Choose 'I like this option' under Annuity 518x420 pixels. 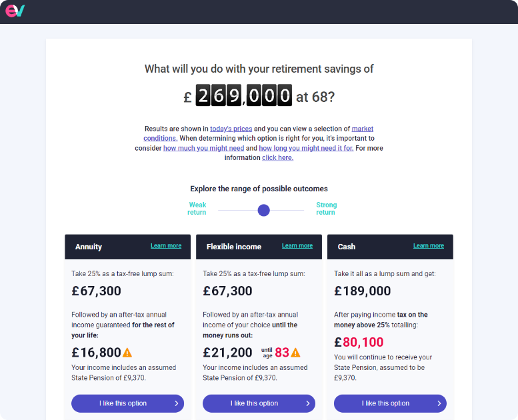pos(127,403)
